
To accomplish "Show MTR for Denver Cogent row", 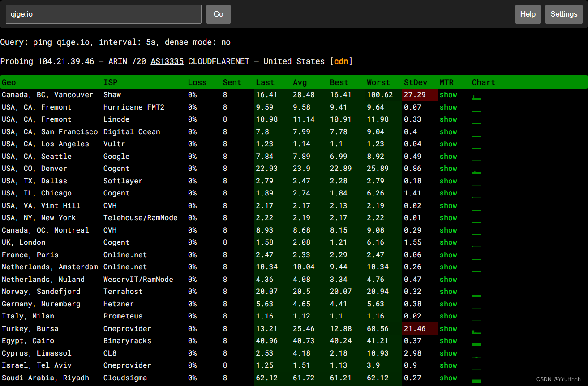I will click(448, 169).
